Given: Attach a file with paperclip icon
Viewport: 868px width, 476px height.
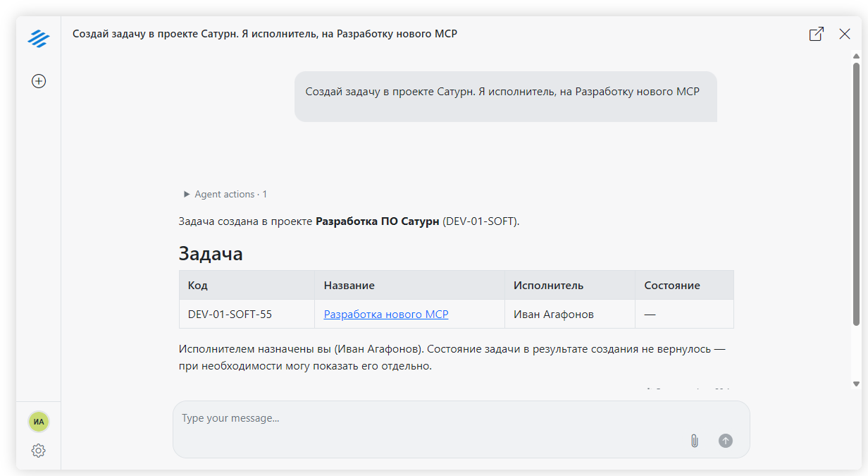Looking at the screenshot, I should coord(694,441).
